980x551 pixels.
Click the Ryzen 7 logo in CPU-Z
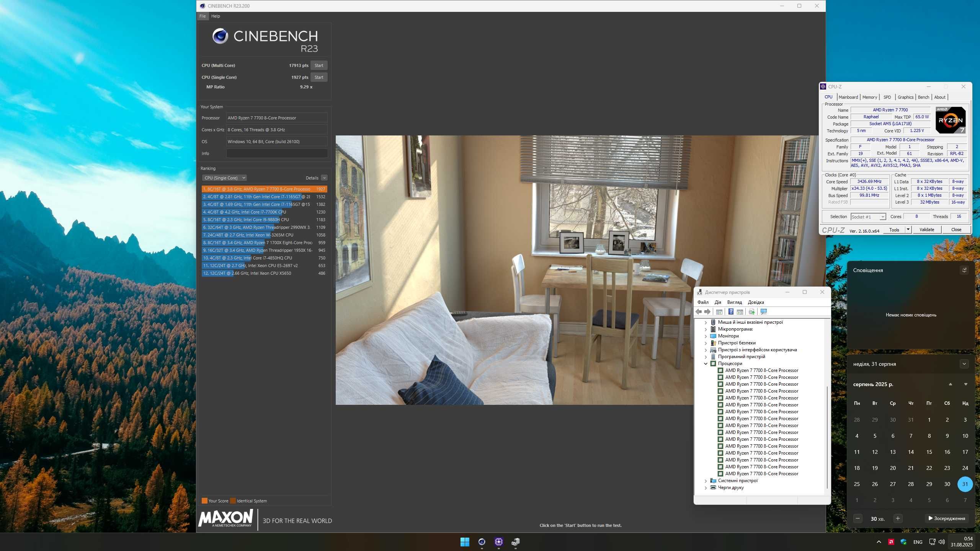(951, 120)
